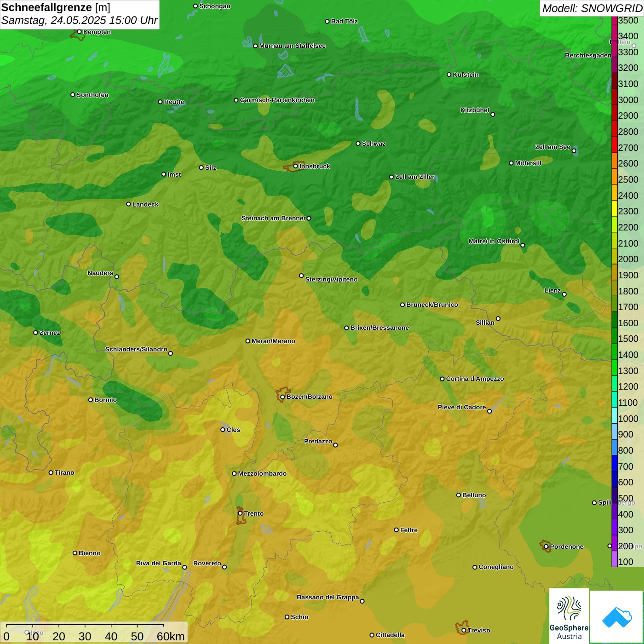Click the 'Zell am Ziller' label
The width and height of the screenshot is (644, 644).
tap(415, 177)
